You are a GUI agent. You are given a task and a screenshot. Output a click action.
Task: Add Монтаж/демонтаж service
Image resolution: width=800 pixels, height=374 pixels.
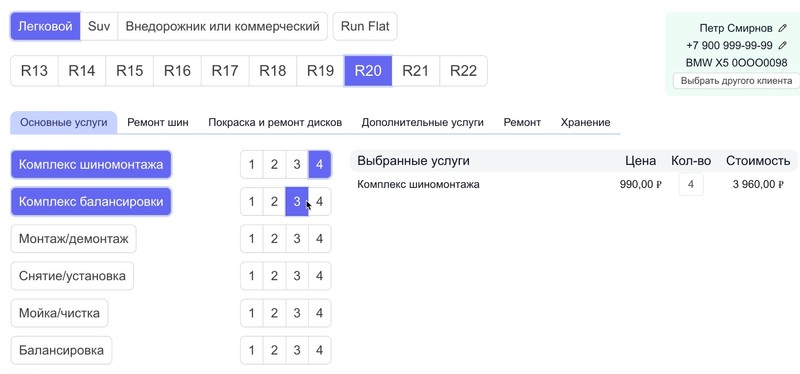pos(73,239)
